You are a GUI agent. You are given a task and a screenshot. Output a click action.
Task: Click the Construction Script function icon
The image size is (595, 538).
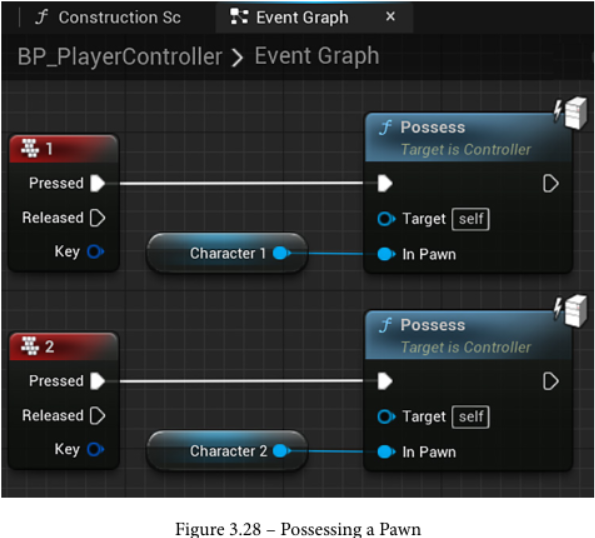click(42, 17)
